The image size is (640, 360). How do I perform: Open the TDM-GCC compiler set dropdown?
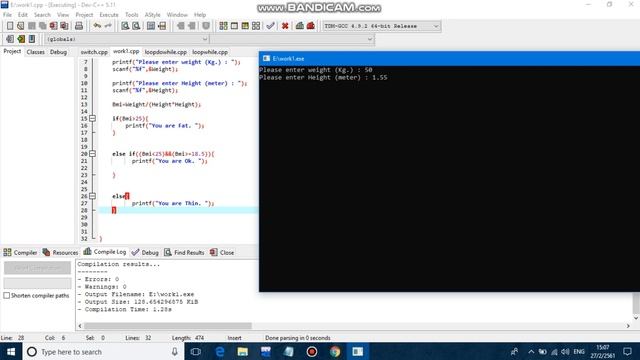coord(436,26)
